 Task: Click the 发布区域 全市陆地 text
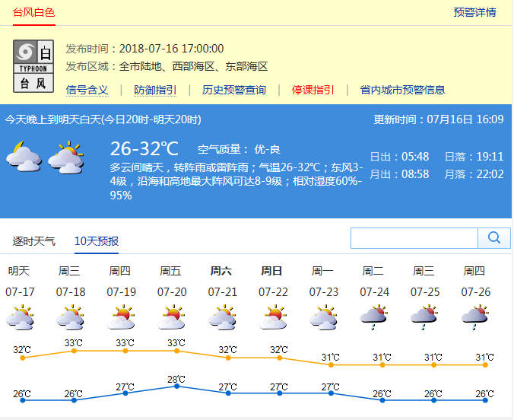click(167, 66)
